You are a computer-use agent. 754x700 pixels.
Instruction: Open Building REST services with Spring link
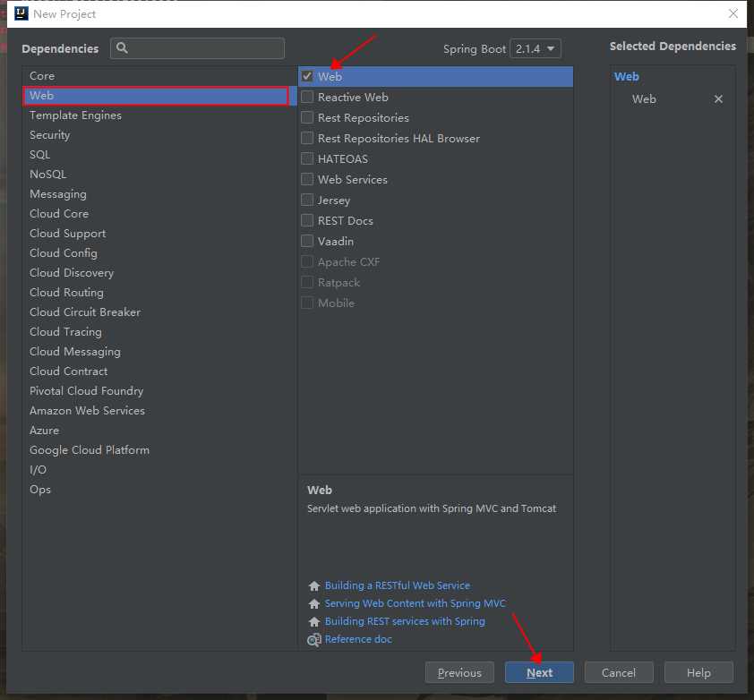[x=405, y=621]
